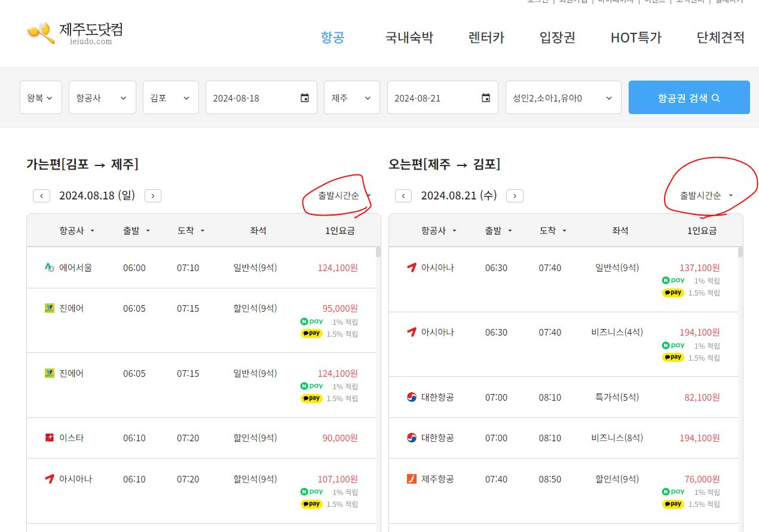
Task: Open the departure date calendar icon
Action: click(305, 98)
